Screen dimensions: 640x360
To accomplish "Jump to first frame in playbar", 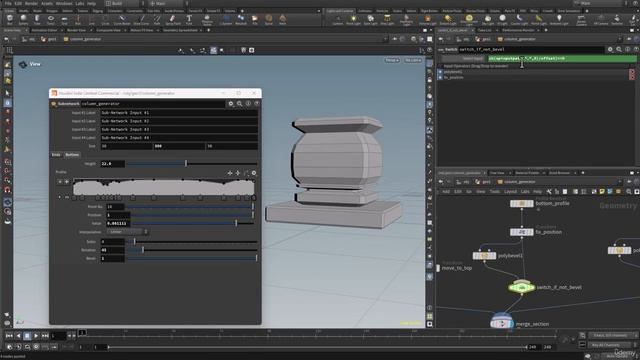I will click(x=9, y=336).
